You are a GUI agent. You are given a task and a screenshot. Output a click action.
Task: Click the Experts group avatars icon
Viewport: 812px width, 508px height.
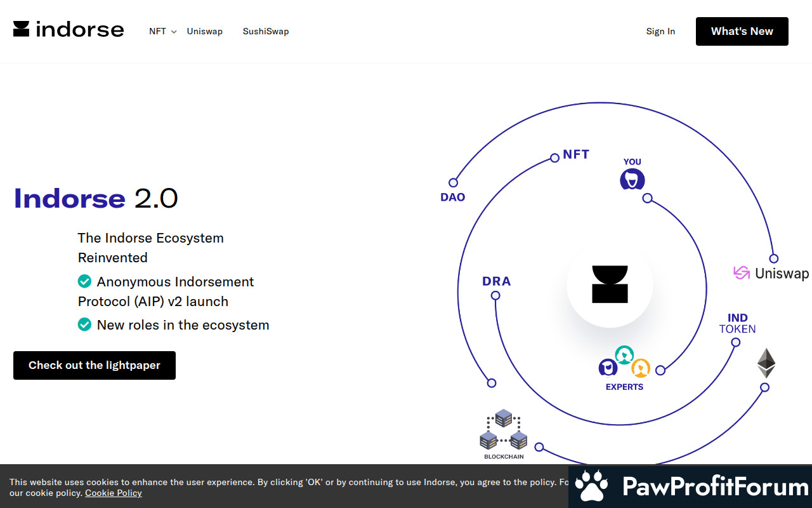click(624, 363)
